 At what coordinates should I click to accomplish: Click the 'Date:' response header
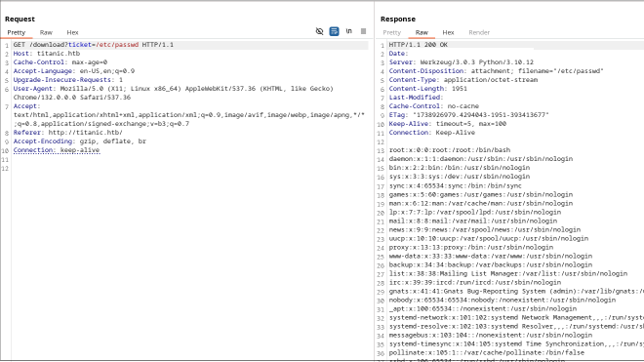(398, 54)
